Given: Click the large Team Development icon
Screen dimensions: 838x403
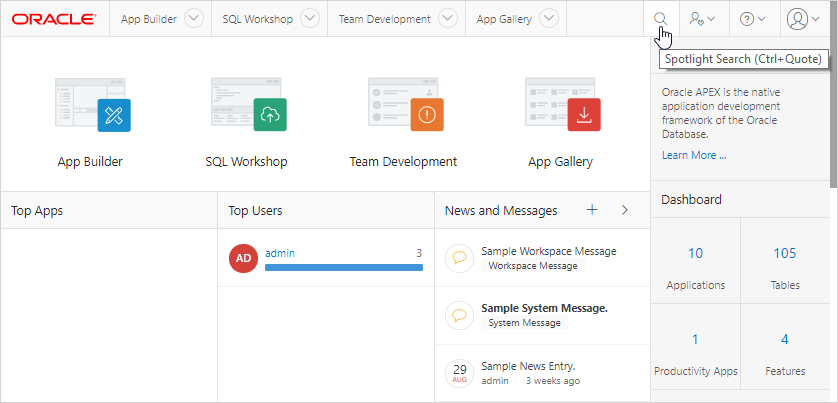Looking at the screenshot, I should pyautogui.click(x=406, y=105).
